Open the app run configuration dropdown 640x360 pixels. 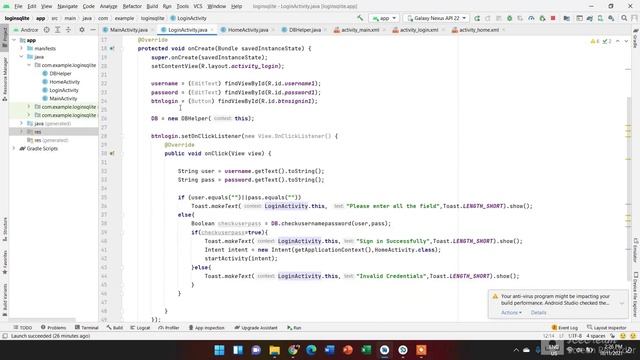tap(384, 18)
